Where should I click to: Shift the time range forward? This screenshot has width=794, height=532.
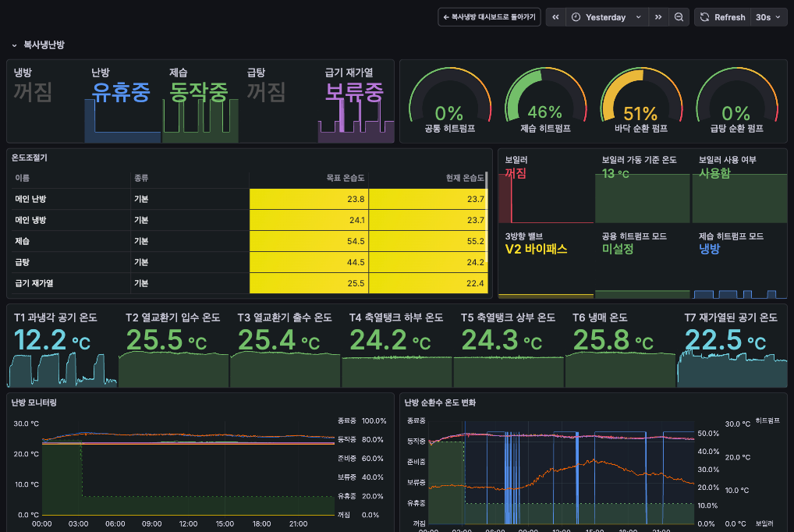(658, 17)
